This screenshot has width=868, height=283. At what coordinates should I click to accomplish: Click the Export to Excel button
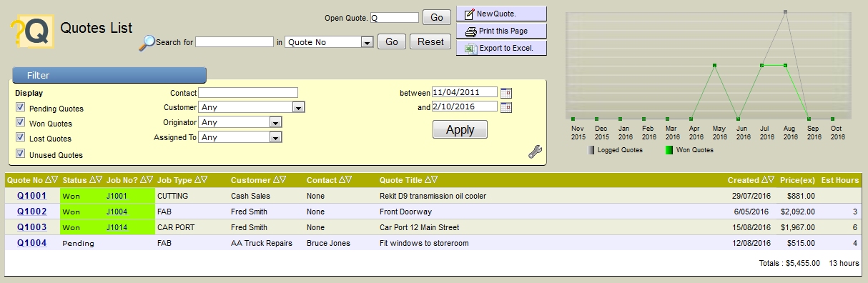pos(501,49)
